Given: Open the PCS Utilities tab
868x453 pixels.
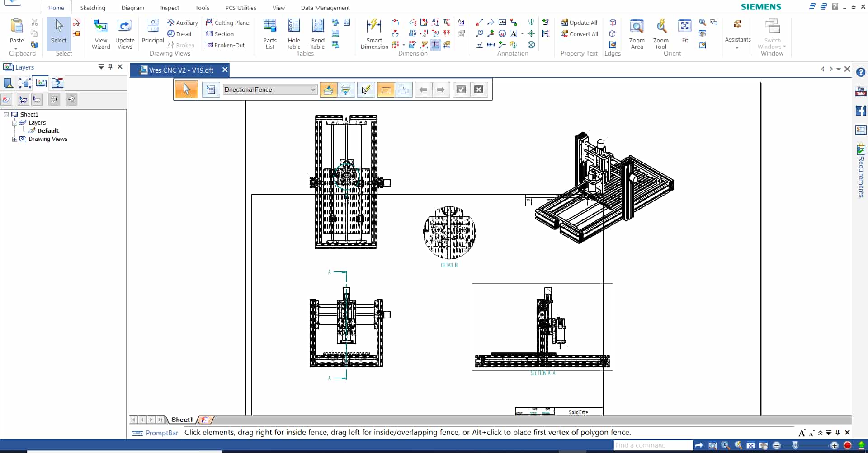Looking at the screenshot, I should [241, 8].
